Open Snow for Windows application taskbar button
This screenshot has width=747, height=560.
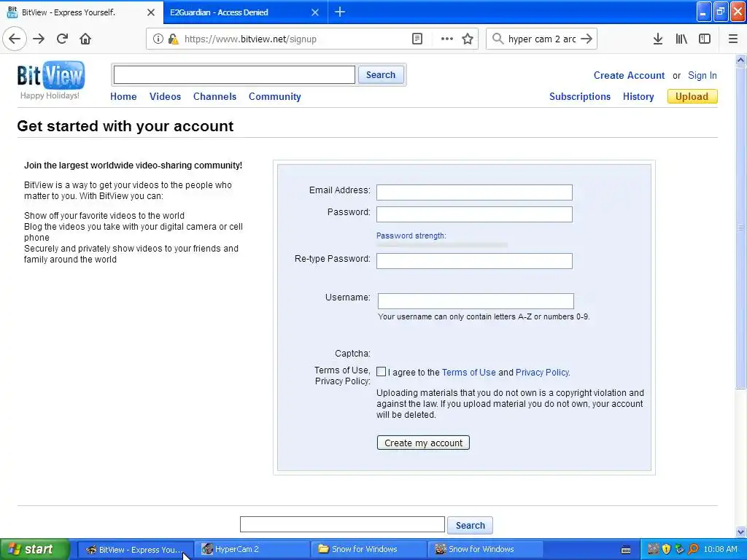tap(485, 550)
